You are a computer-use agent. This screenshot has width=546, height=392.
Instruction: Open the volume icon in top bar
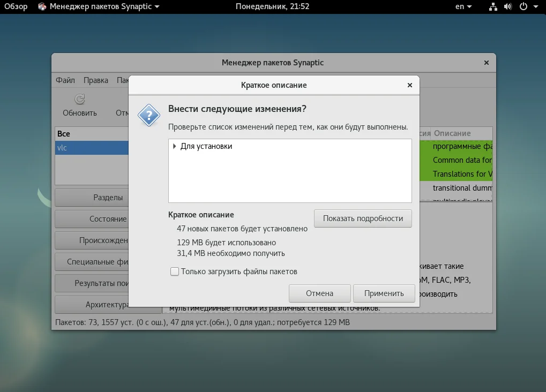508,6
